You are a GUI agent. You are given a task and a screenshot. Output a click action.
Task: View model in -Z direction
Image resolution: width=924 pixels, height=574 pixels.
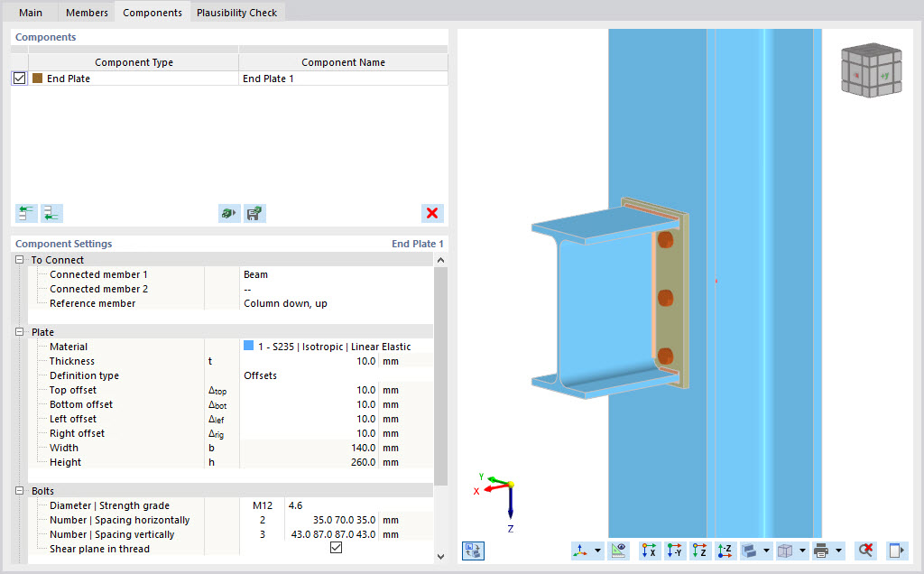[x=725, y=551]
